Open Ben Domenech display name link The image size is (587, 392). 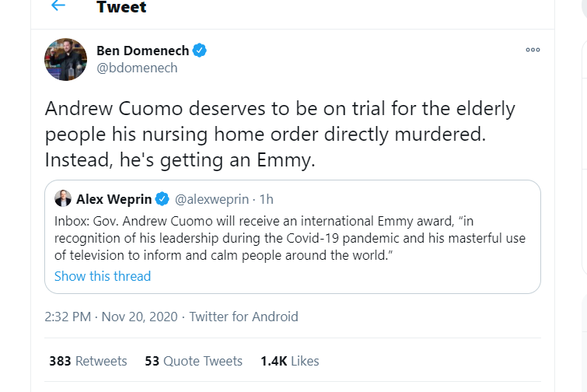point(142,51)
